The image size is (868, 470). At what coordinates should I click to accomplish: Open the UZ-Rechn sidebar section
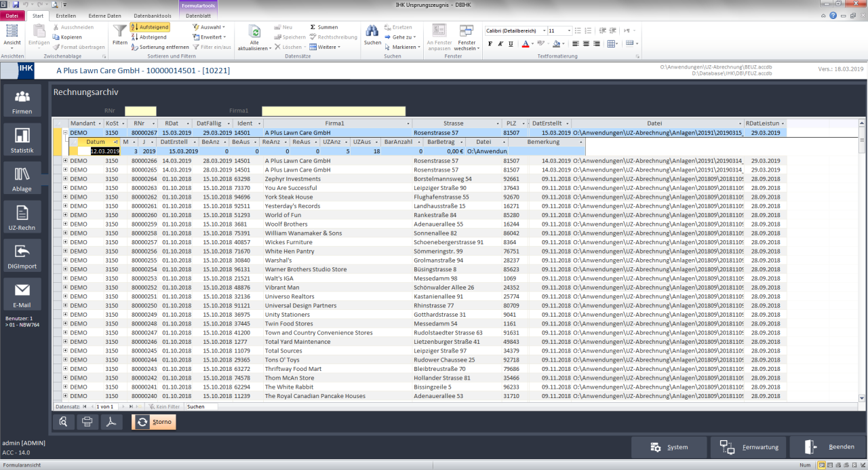point(22,218)
